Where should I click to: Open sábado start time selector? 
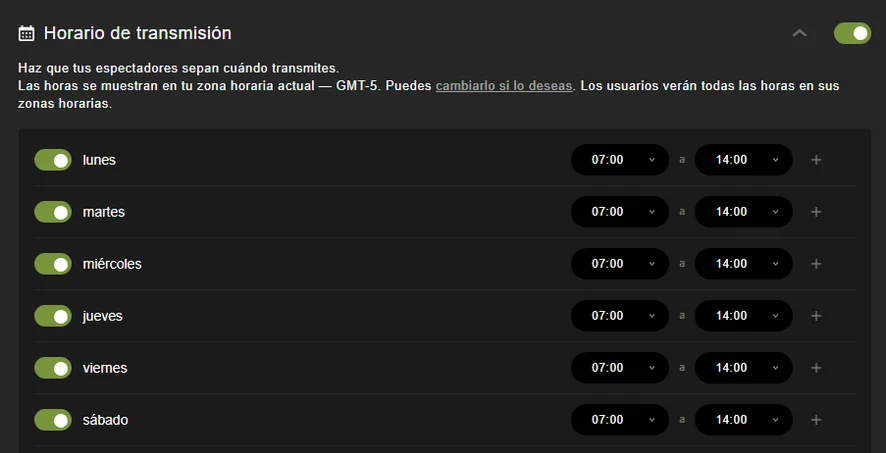tap(620, 420)
